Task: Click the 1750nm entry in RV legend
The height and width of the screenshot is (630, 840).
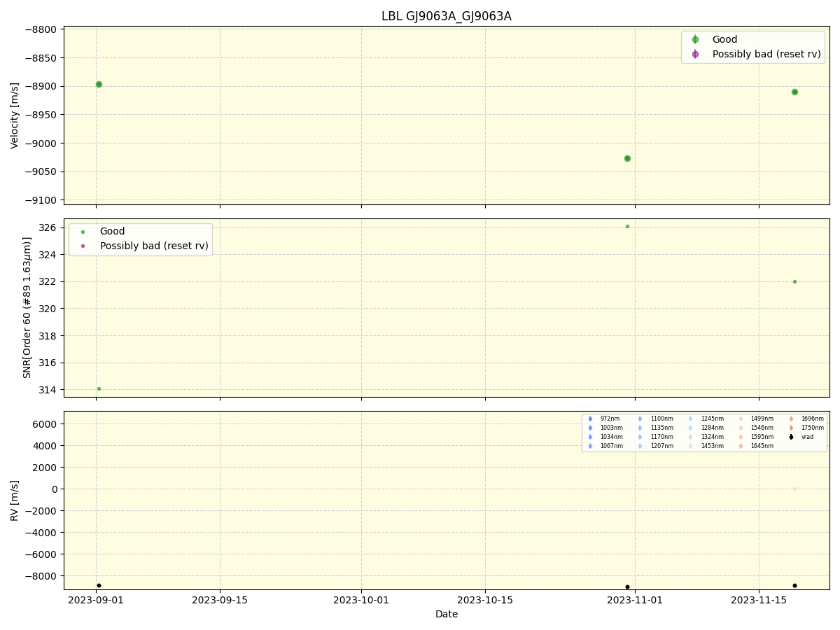Action: pos(813,428)
